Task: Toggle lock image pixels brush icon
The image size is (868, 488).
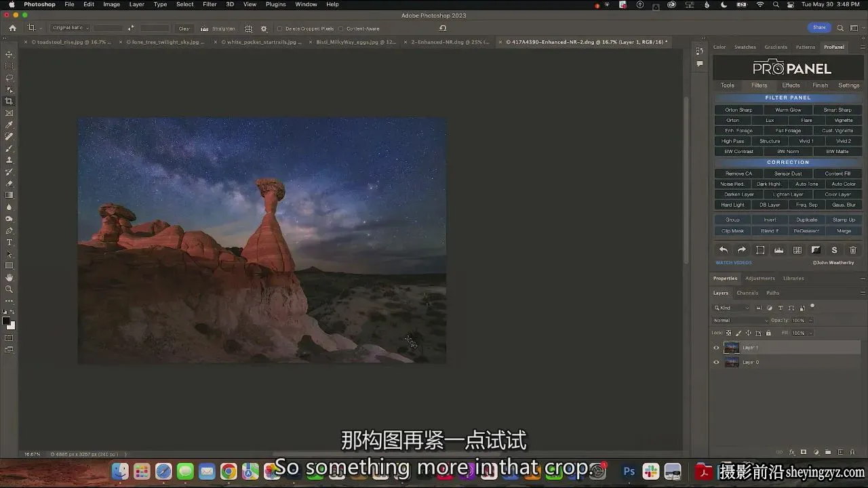Action: click(738, 333)
